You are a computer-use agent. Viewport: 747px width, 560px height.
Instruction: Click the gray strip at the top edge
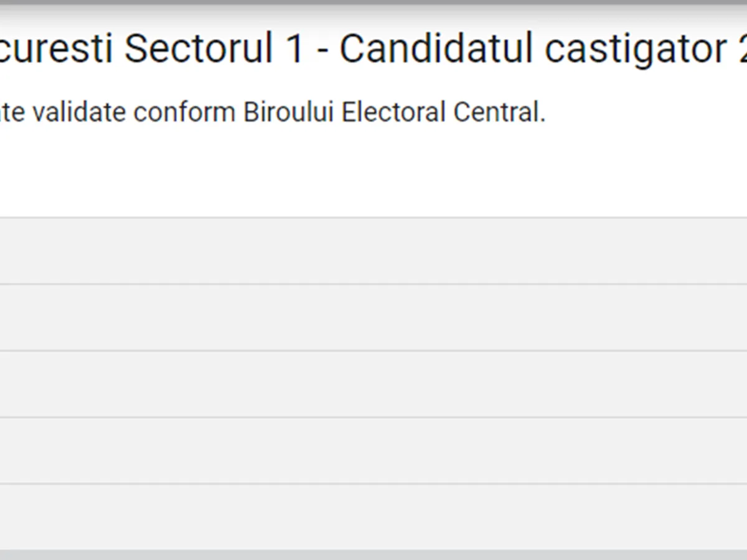(x=374, y=3)
